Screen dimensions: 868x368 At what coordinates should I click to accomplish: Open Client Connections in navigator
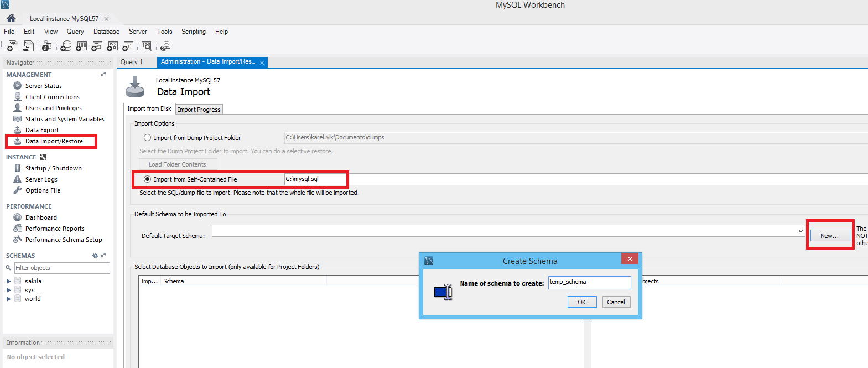53,97
